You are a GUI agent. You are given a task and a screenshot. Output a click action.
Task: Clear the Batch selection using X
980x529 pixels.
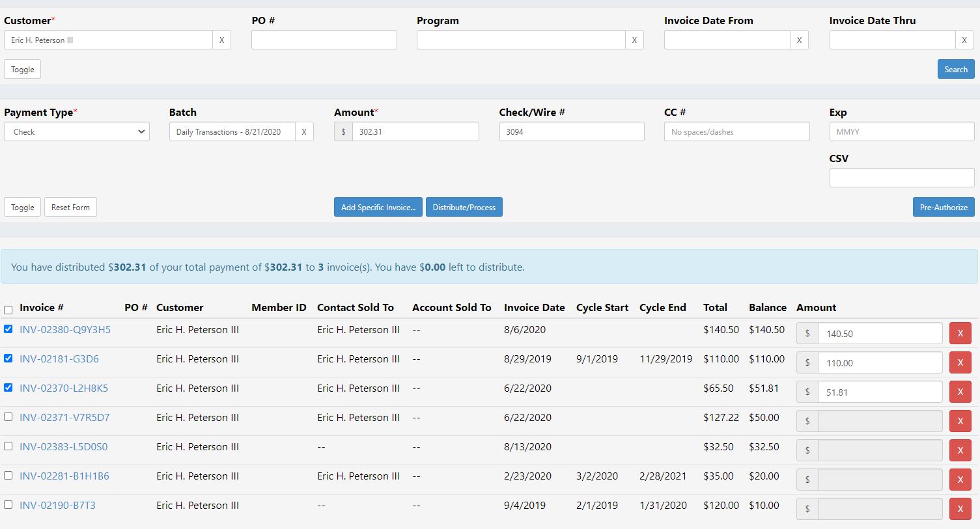point(304,131)
